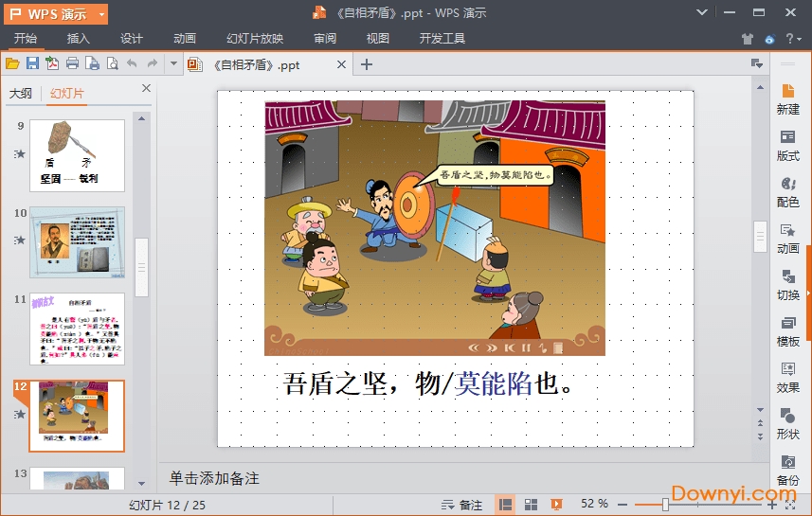
Task: Open the 动画 sidebar pane icon
Action: click(x=787, y=239)
